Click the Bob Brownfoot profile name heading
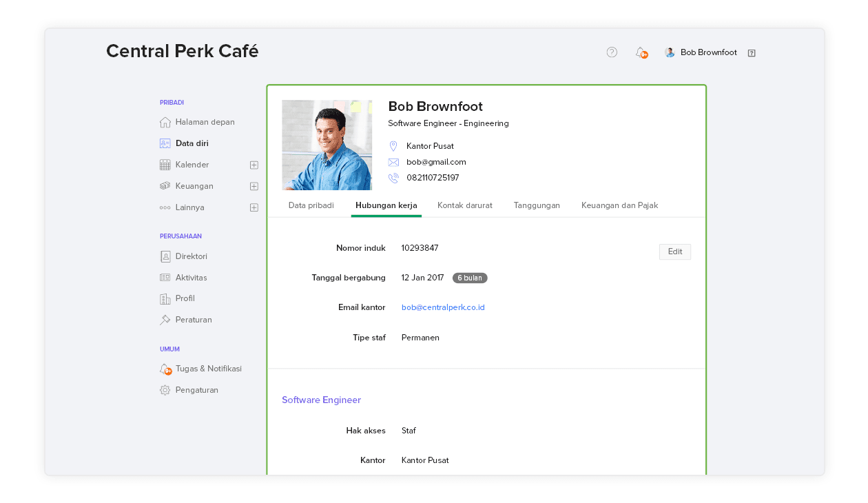The height and width of the screenshot is (503, 868). 435,106
